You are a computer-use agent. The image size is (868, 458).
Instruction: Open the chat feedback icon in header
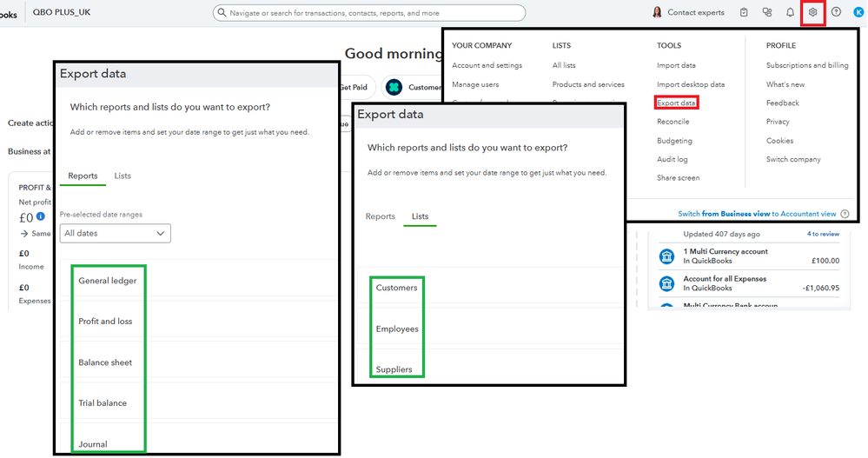click(x=766, y=12)
